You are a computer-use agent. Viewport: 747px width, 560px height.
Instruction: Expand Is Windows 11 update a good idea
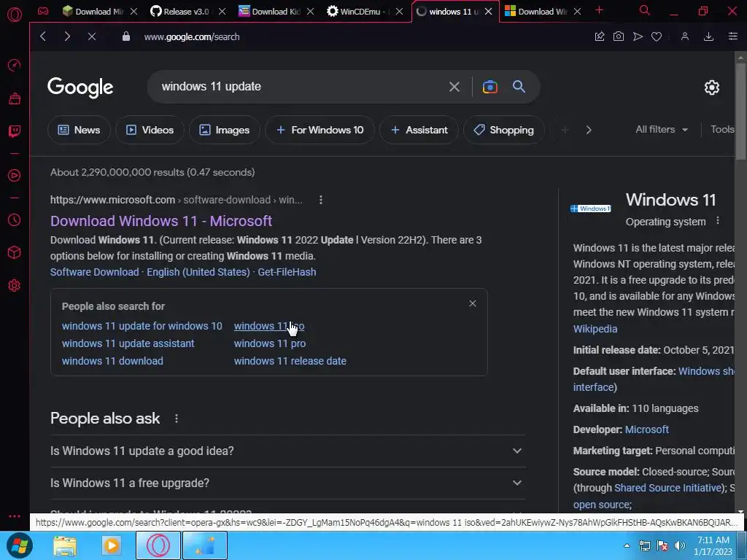tap(287, 451)
